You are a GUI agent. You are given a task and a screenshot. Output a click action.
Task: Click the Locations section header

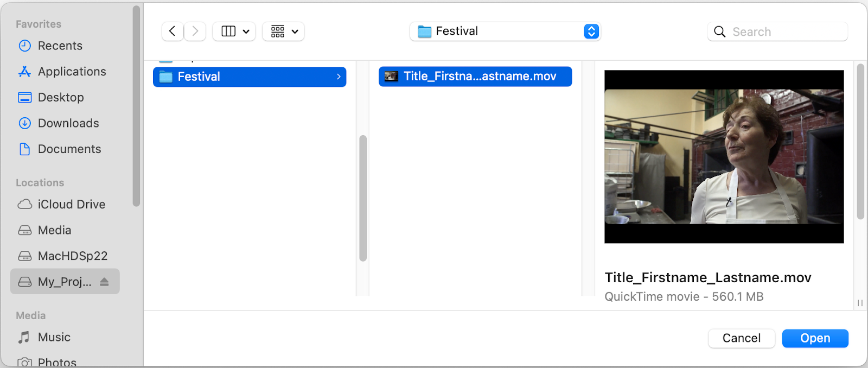[x=40, y=182]
